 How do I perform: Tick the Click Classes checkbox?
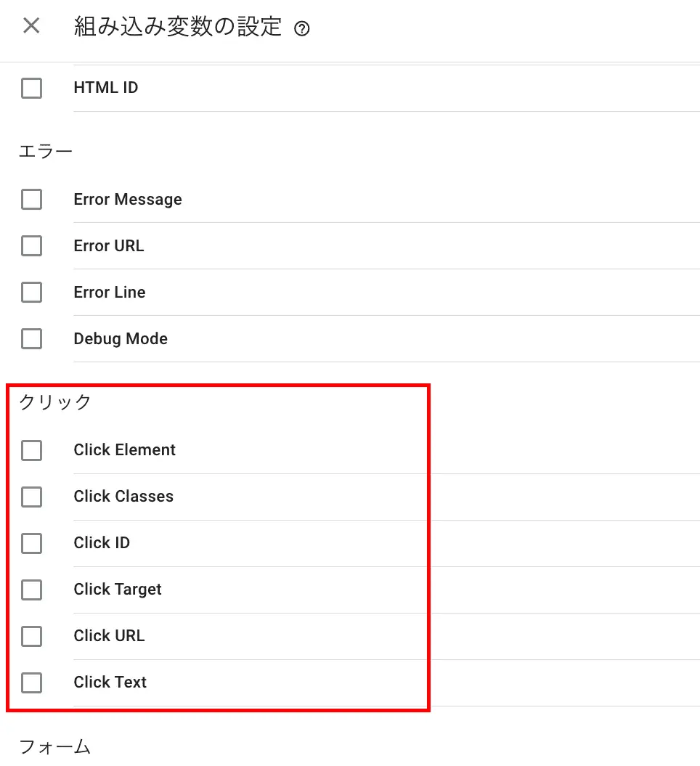tap(31, 497)
